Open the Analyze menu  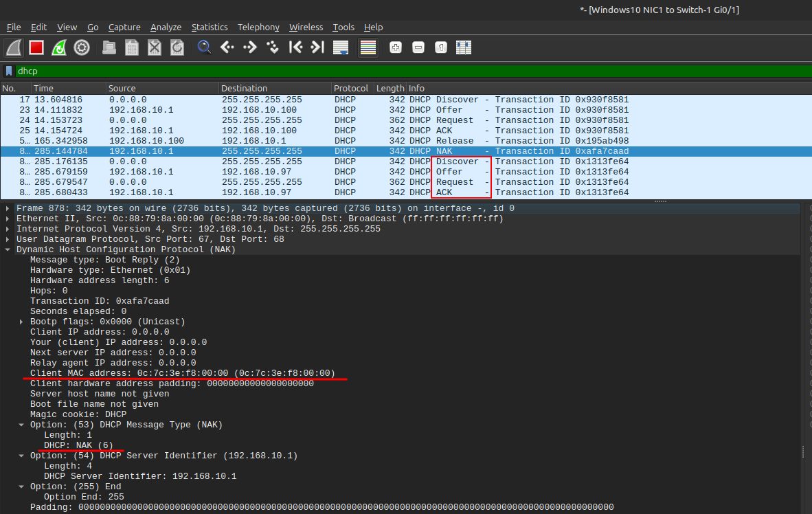[166, 27]
